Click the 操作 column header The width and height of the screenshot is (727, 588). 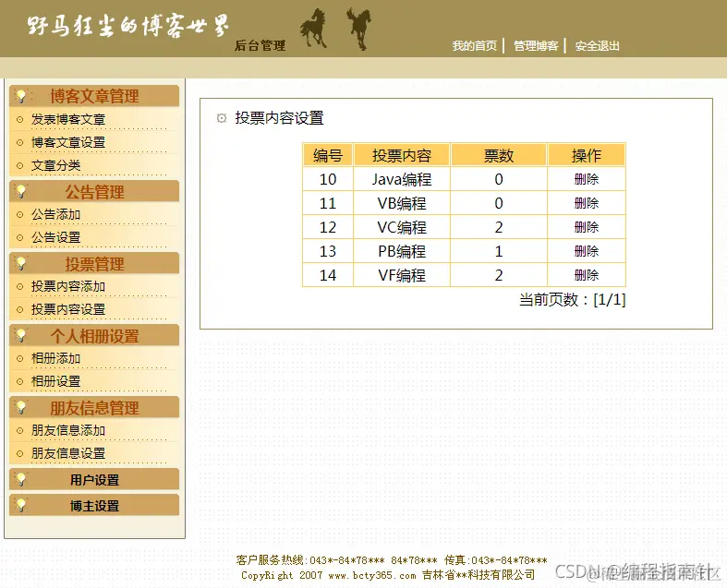click(x=586, y=155)
